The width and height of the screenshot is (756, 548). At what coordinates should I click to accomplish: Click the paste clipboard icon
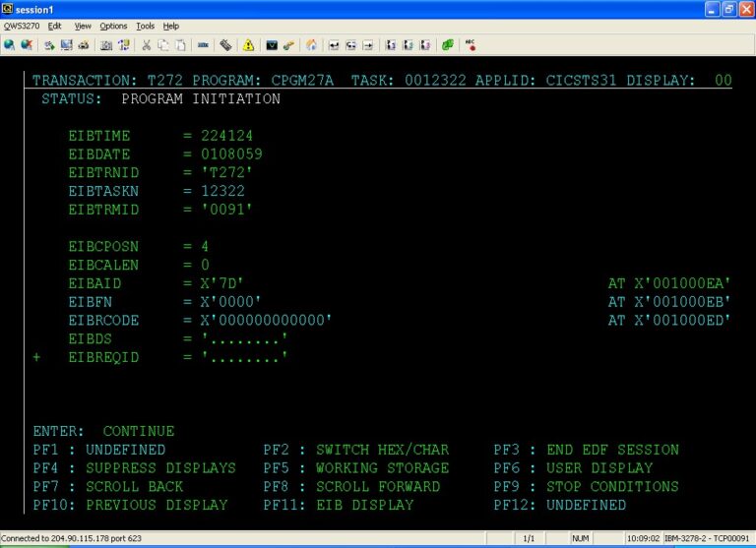pyautogui.click(x=181, y=44)
